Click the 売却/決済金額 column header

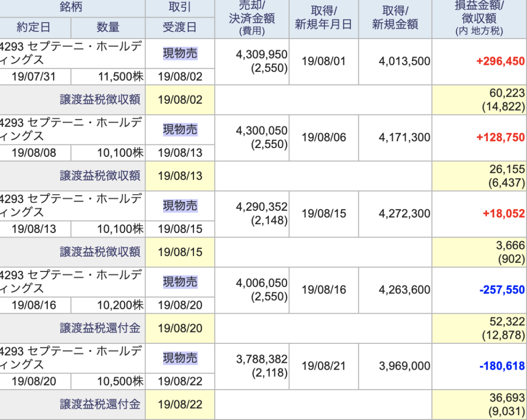click(x=252, y=19)
